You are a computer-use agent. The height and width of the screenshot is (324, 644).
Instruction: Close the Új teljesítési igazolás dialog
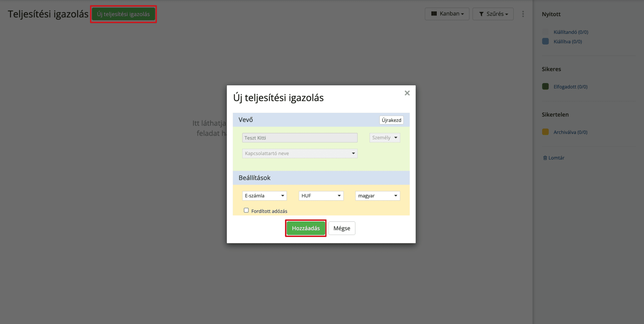click(407, 93)
